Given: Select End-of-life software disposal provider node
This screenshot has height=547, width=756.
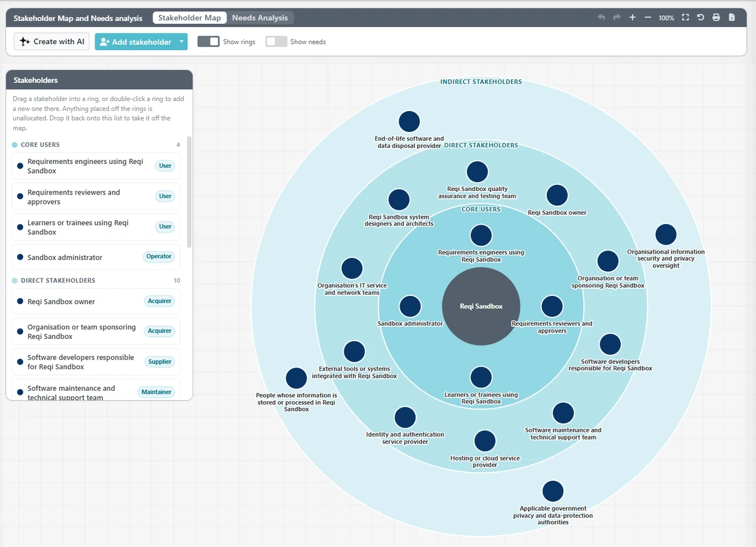Looking at the screenshot, I should point(410,121).
